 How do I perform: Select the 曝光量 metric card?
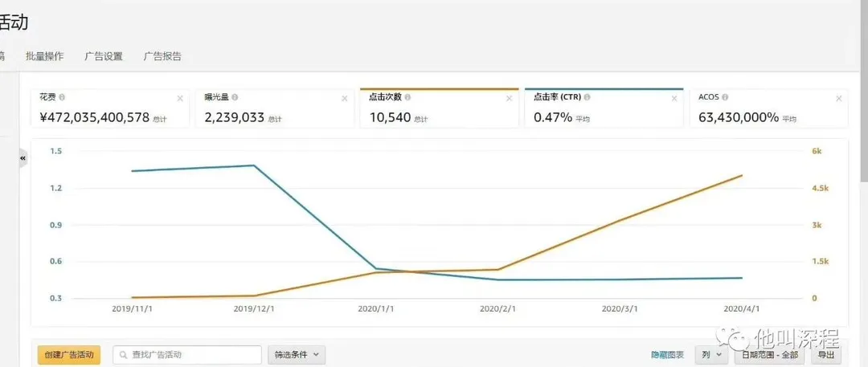tap(275, 108)
